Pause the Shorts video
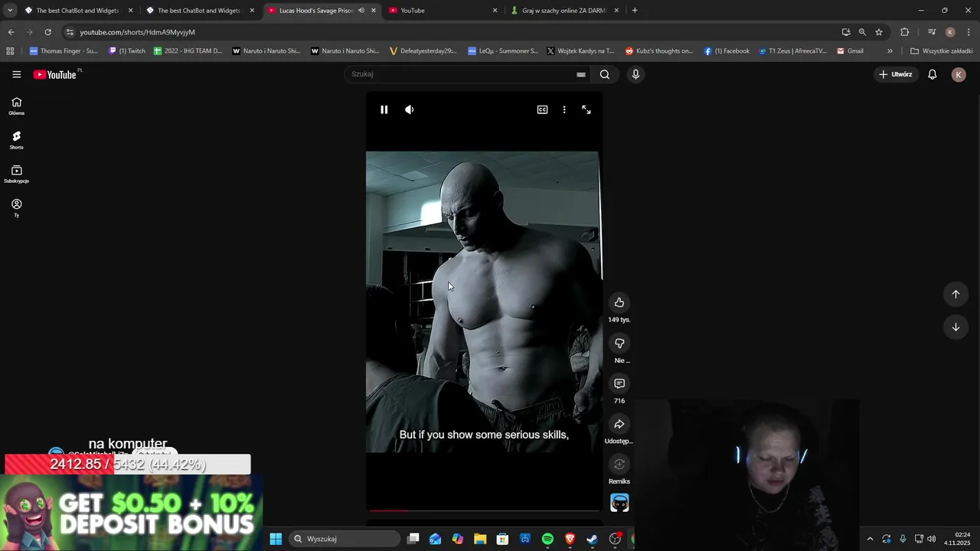 (384, 109)
